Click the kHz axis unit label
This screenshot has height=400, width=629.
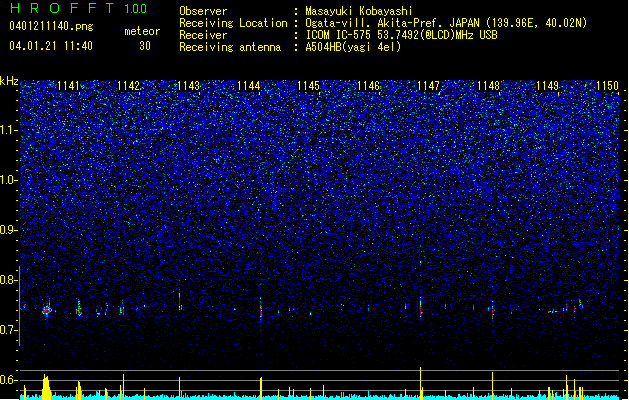(x=9, y=81)
